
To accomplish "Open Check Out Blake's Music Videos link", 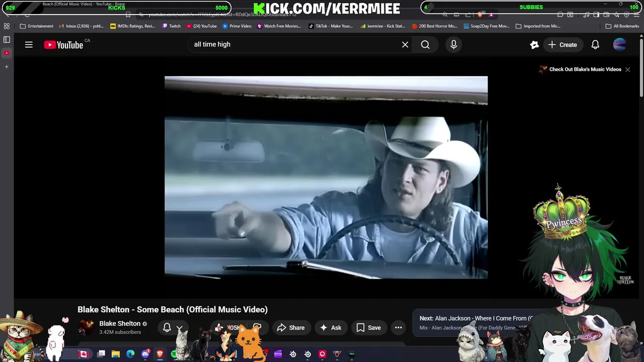I will [x=585, y=69].
